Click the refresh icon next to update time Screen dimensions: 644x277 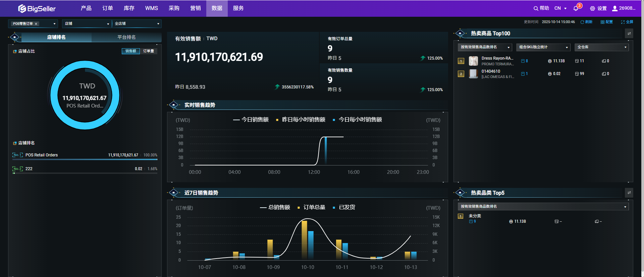(x=582, y=22)
